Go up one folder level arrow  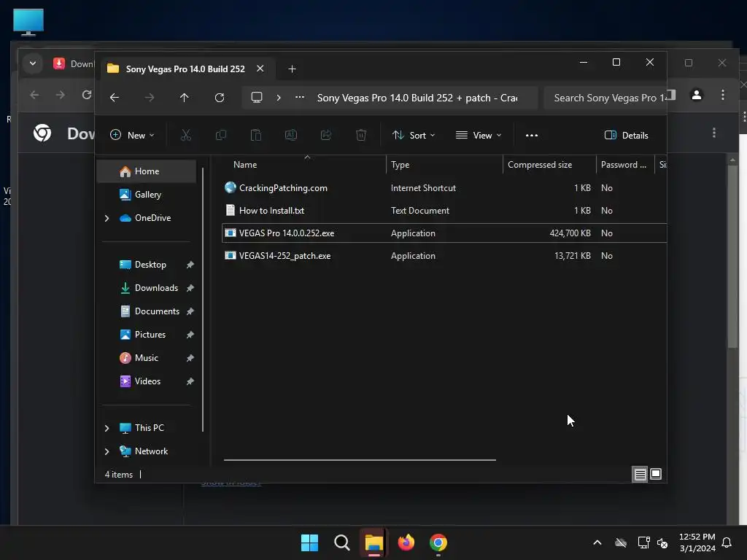point(185,98)
